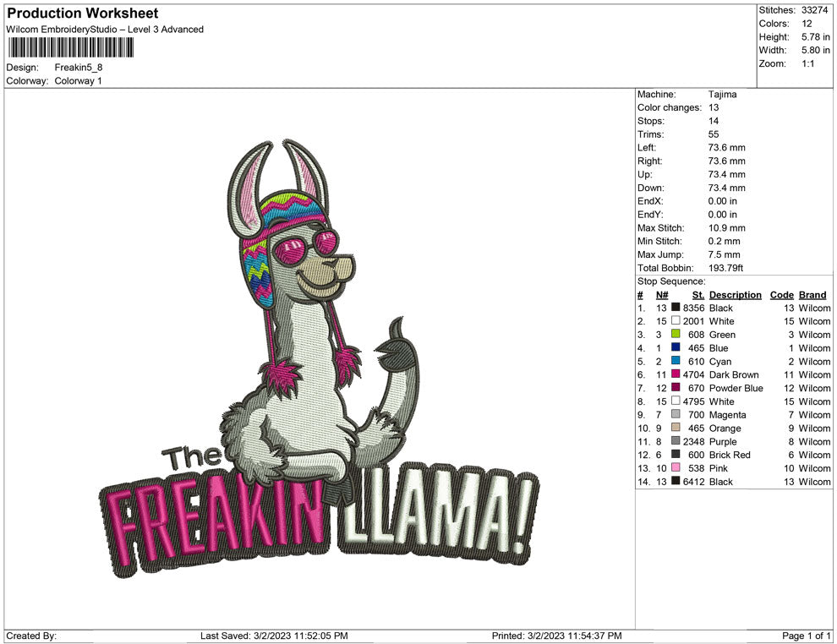Click the stitch count '6412' in row 14

tap(693, 481)
